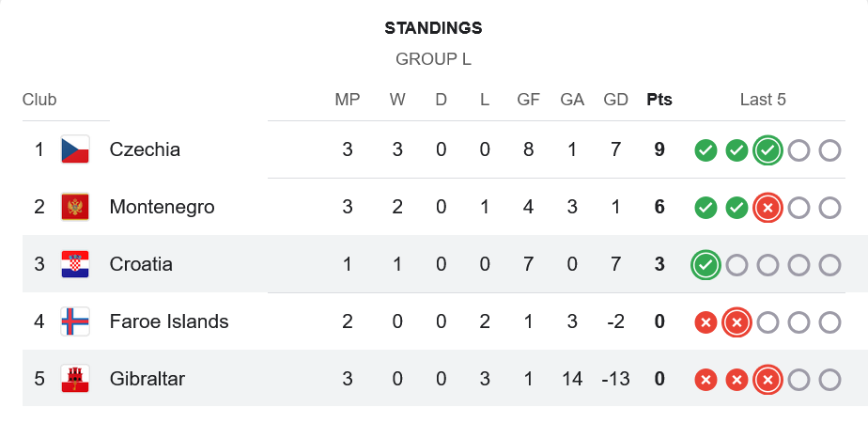Click Gibraltar's first red loss icon

click(x=705, y=380)
